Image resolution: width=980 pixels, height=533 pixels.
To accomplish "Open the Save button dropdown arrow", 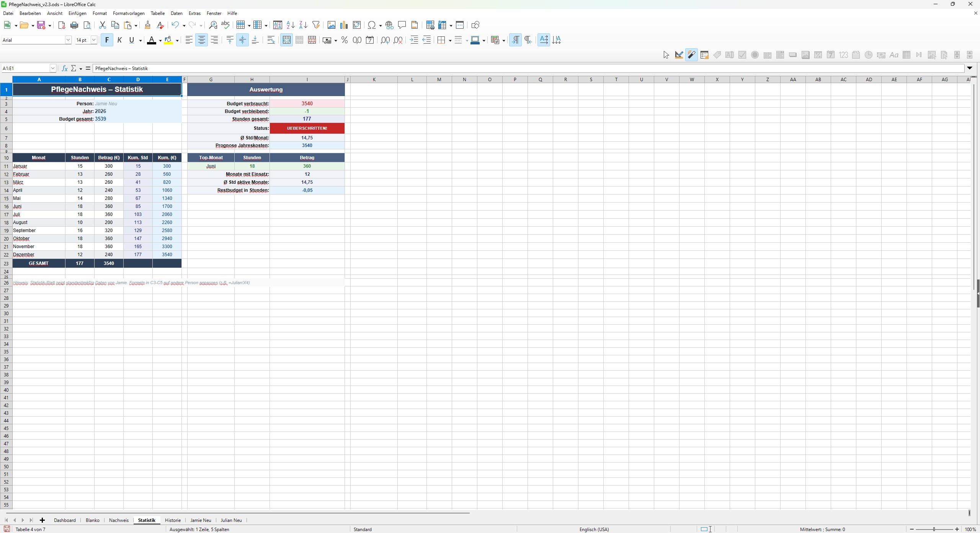I will 49,26.
